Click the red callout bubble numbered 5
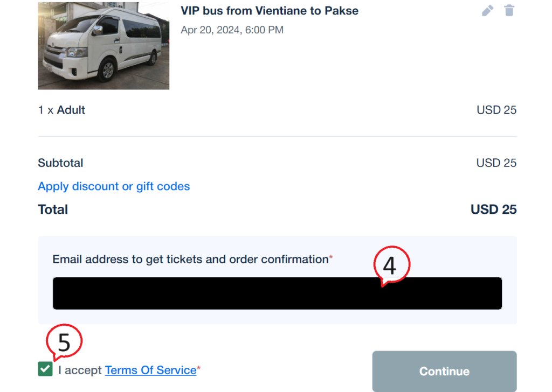Image resolution: width=552 pixels, height=392 pixels. [x=64, y=342]
